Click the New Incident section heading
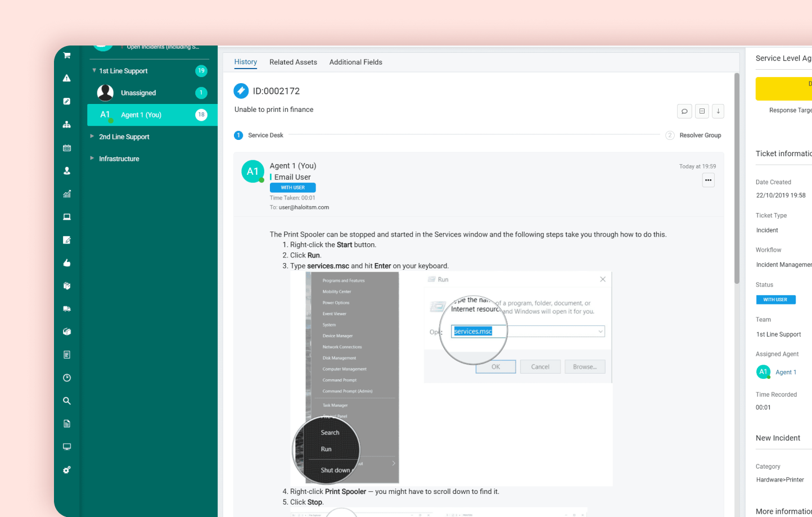Screen dimensions: 812x517 tap(778, 438)
